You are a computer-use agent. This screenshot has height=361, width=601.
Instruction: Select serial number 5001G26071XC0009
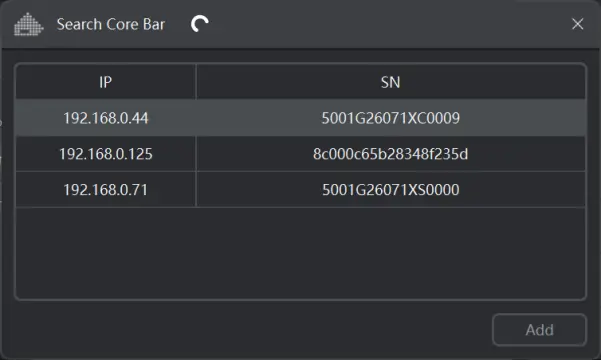coord(391,118)
